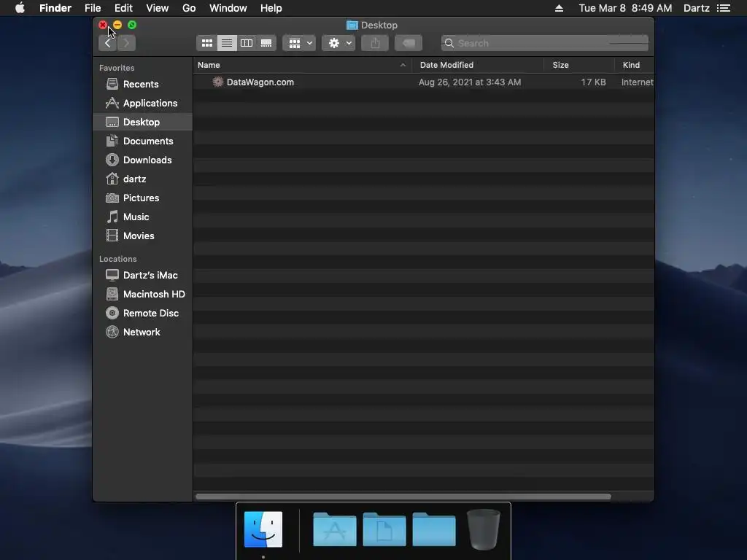Go forward with the forward arrow
This screenshot has width=747, height=560.
coord(126,43)
